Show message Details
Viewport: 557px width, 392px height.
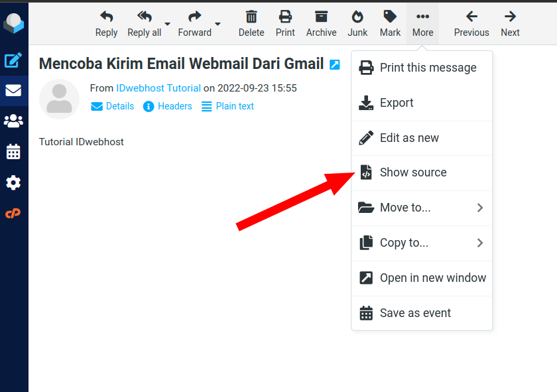[x=112, y=106]
